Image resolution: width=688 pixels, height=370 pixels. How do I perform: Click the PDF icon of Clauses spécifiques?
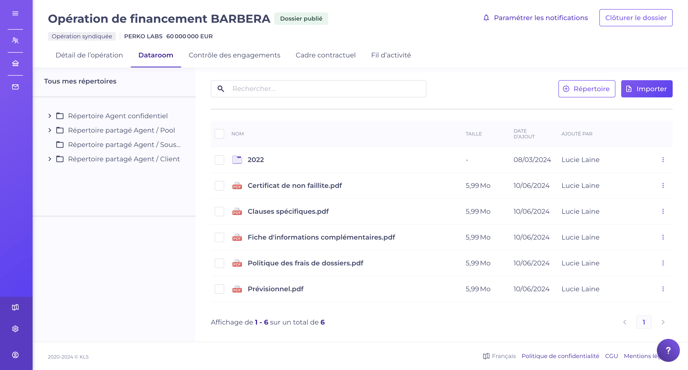pyautogui.click(x=237, y=212)
